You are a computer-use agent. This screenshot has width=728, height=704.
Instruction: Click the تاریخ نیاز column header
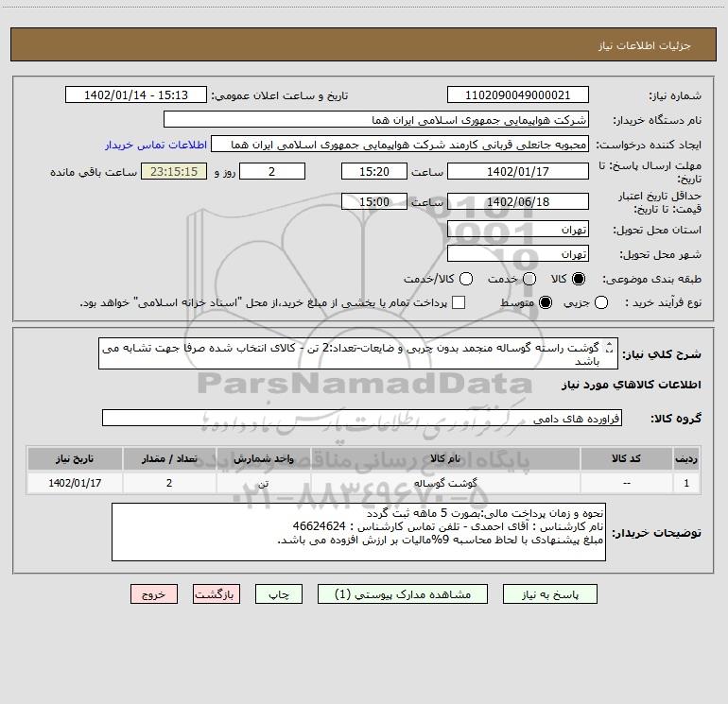(x=75, y=458)
